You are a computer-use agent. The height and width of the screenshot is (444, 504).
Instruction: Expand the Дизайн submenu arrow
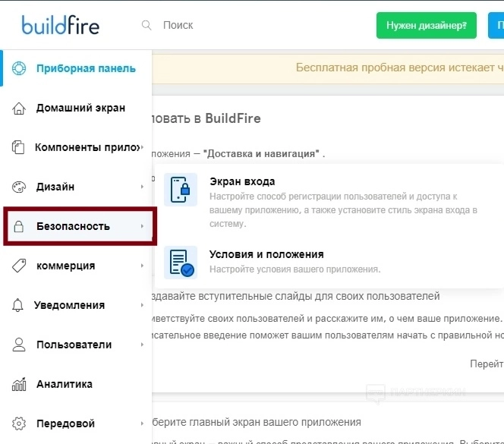coord(142,187)
